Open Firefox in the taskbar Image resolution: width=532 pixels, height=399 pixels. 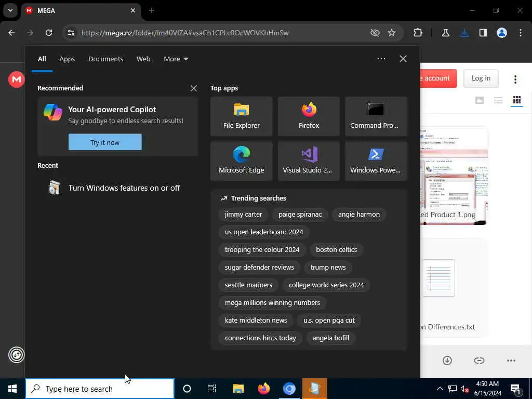coord(263,389)
